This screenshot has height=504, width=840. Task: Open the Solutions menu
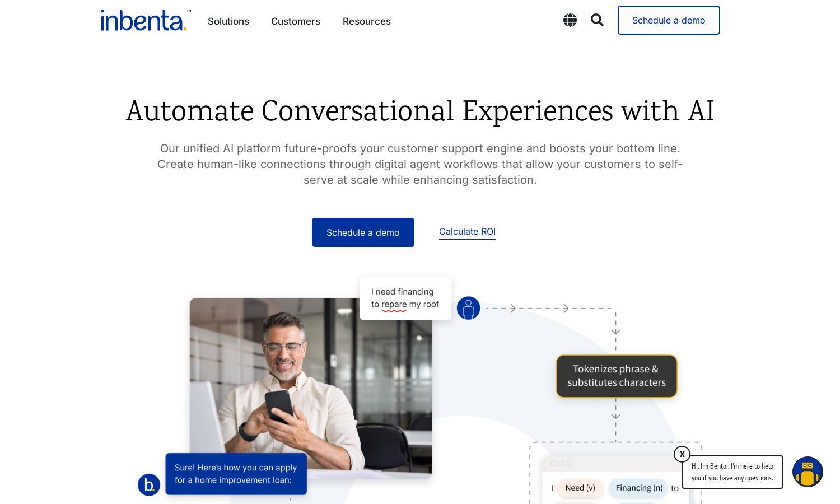click(228, 21)
